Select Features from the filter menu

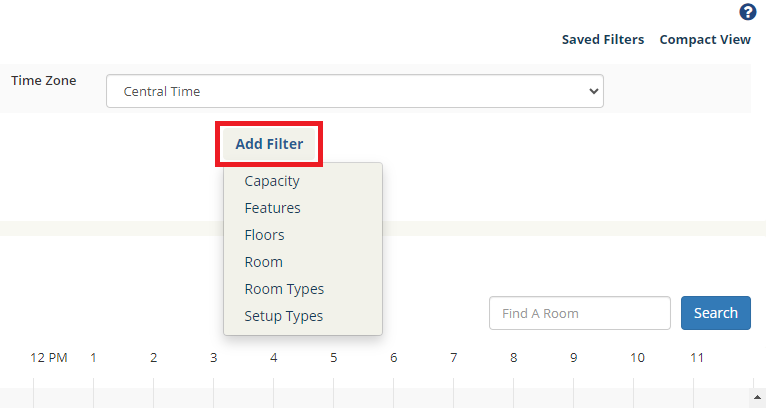click(273, 208)
